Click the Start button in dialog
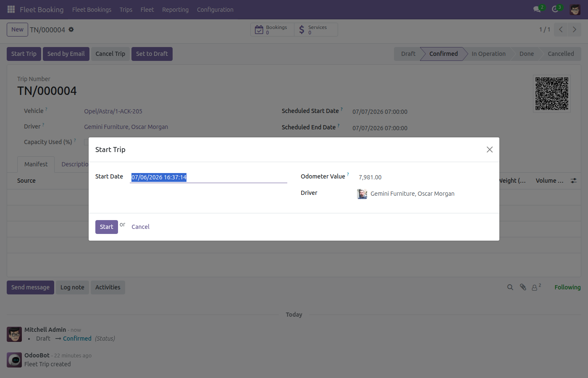Viewport: 588px width, 378px height. [x=107, y=227]
